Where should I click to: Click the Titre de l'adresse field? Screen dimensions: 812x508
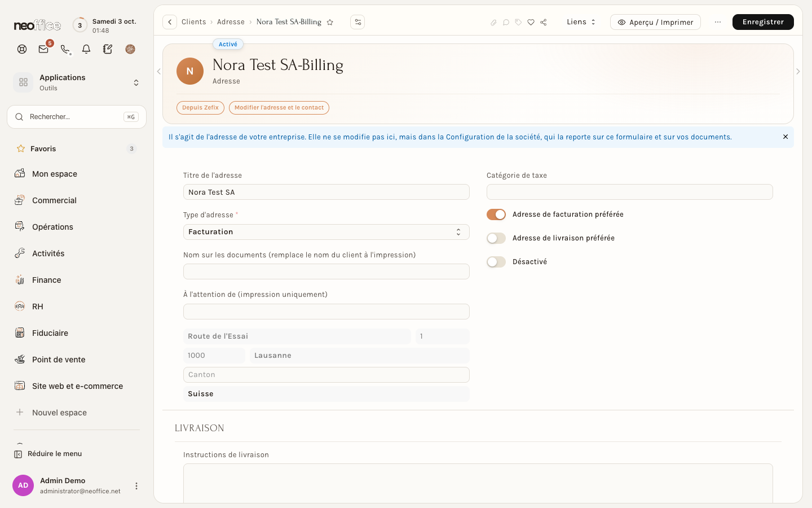click(x=326, y=192)
